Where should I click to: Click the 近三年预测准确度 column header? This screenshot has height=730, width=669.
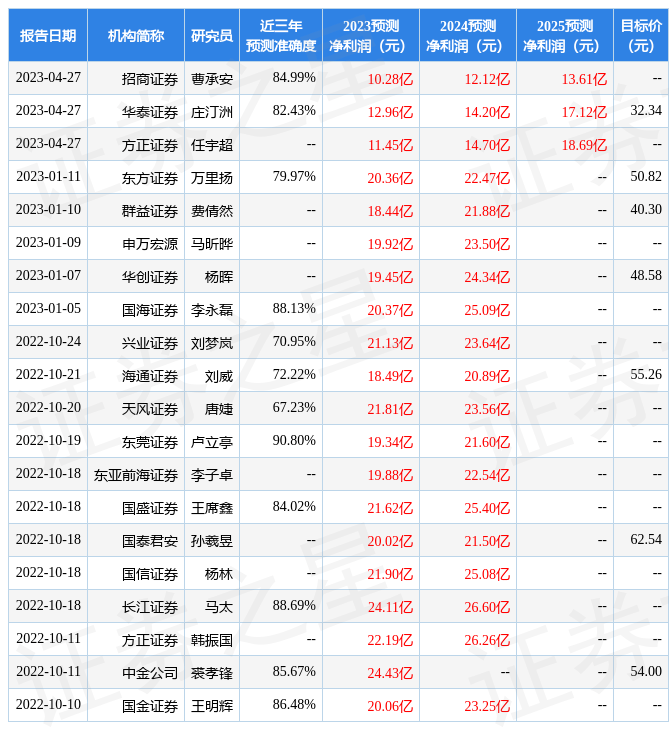281,35
